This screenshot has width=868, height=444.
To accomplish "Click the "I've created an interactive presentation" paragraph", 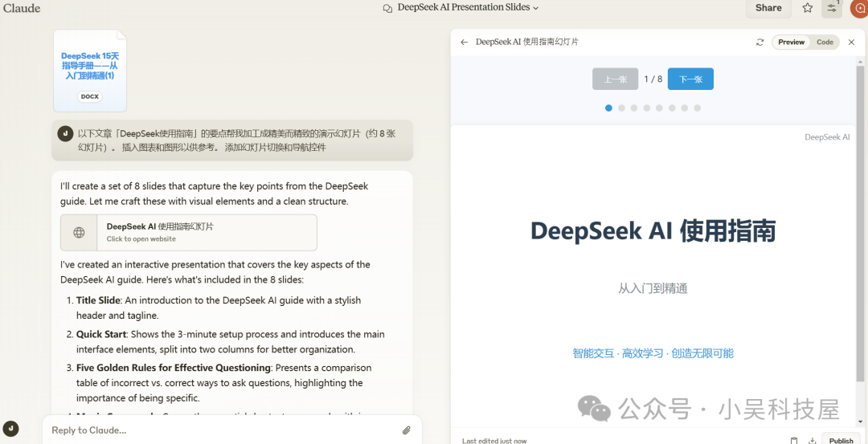I will (x=215, y=272).
